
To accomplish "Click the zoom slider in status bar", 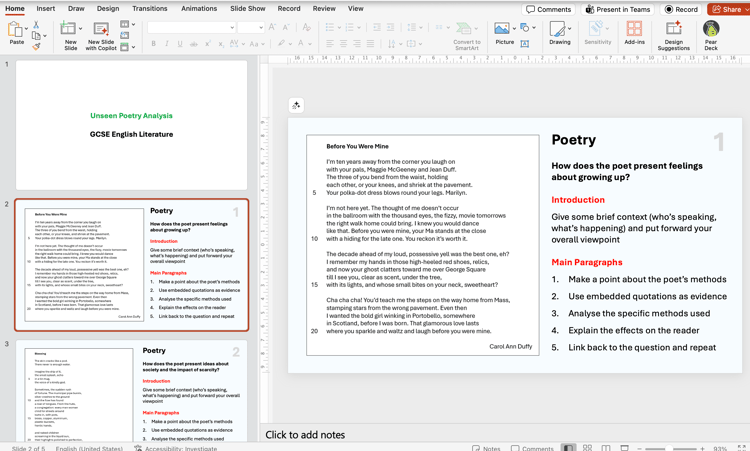I will pos(670,448).
